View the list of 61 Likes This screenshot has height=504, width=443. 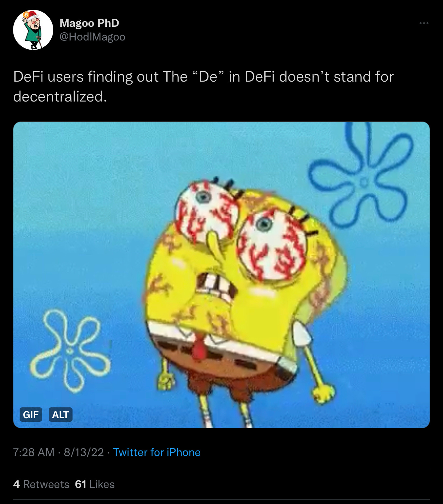(x=95, y=484)
